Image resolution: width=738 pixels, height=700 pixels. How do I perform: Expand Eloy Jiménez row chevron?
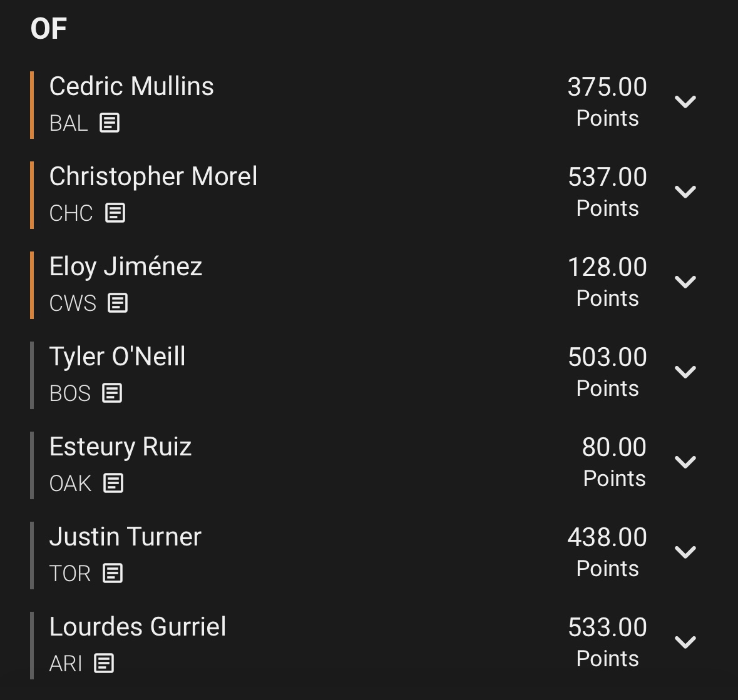coord(685,282)
